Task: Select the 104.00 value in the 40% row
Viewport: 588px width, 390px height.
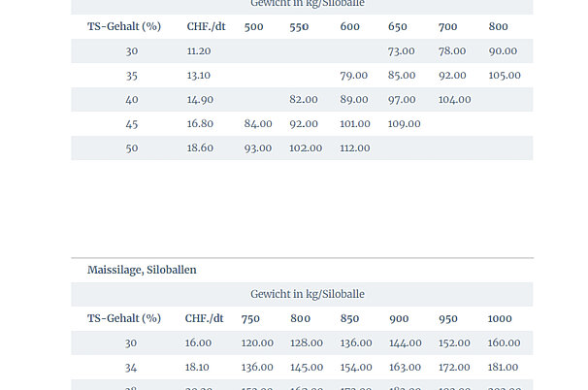Action: (454, 99)
